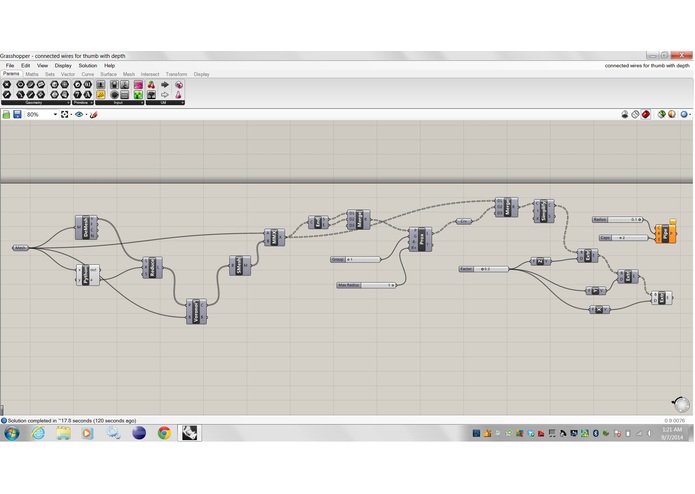Click the solution completed status text

[72, 420]
